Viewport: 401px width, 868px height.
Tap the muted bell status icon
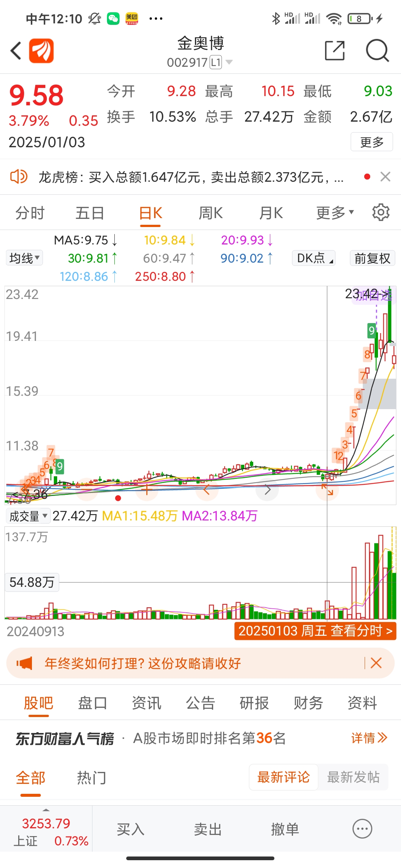(95, 18)
